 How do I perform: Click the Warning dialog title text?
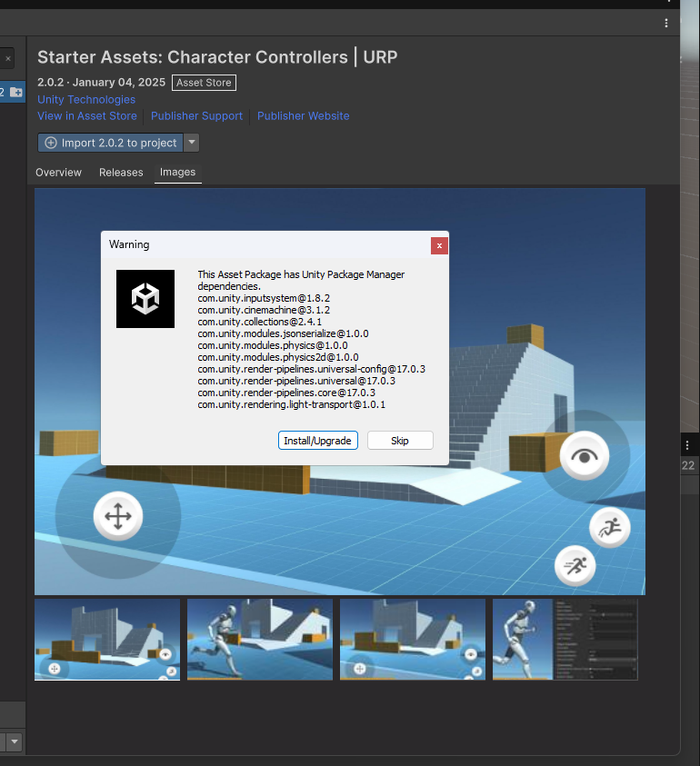pyautogui.click(x=129, y=244)
